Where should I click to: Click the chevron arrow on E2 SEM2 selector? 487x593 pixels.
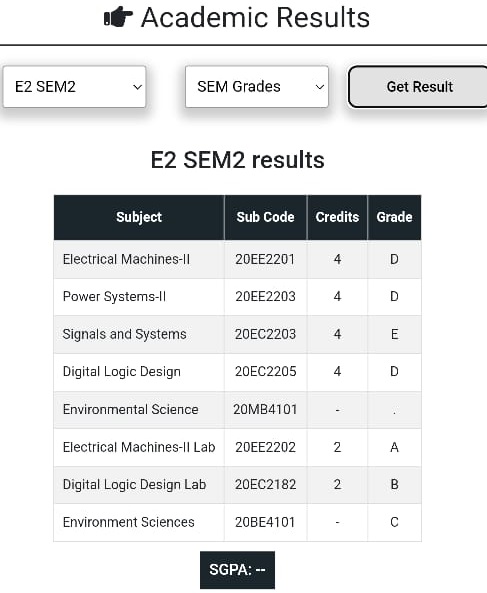tap(137, 87)
